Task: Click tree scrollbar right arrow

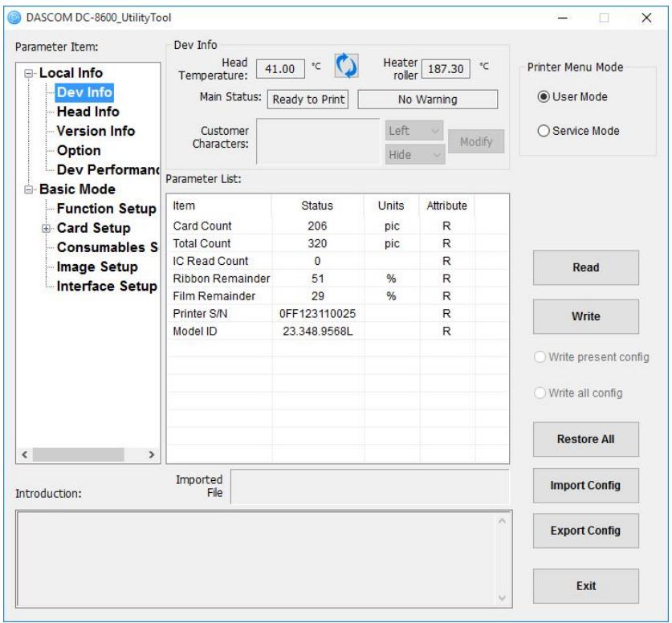Action: click(x=151, y=454)
